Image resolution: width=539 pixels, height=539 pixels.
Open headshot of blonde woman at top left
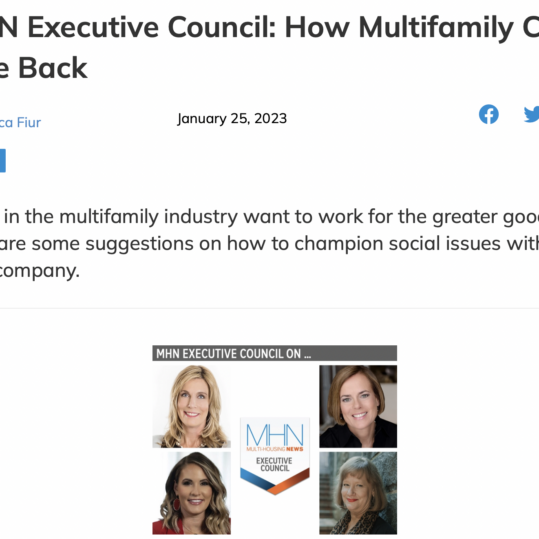click(x=191, y=406)
